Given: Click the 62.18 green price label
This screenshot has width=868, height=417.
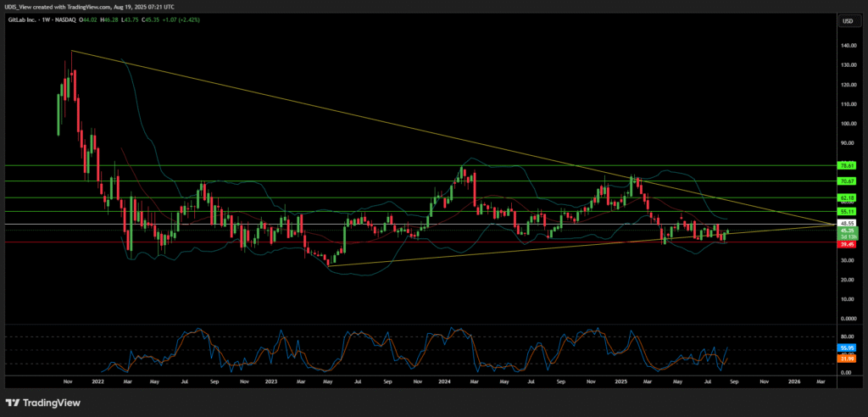Looking at the screenshot, I should click(845, 197).
